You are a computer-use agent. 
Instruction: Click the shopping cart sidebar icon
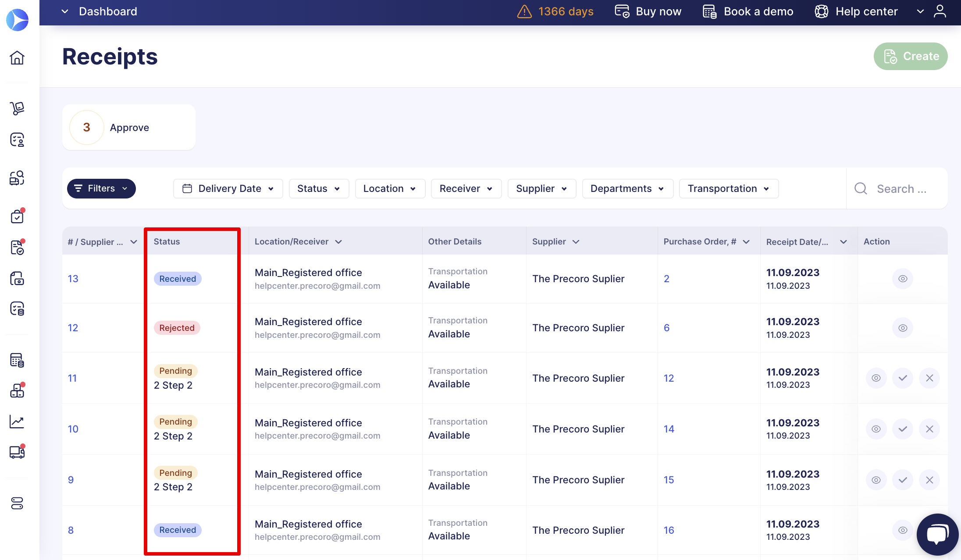pyautogui.click(x=17, y=108)
